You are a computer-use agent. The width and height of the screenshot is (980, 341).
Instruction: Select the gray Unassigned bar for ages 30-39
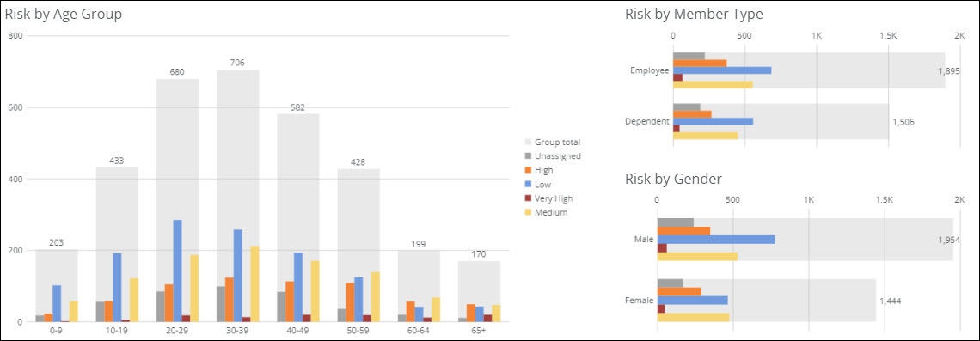(x=221, y=304)
